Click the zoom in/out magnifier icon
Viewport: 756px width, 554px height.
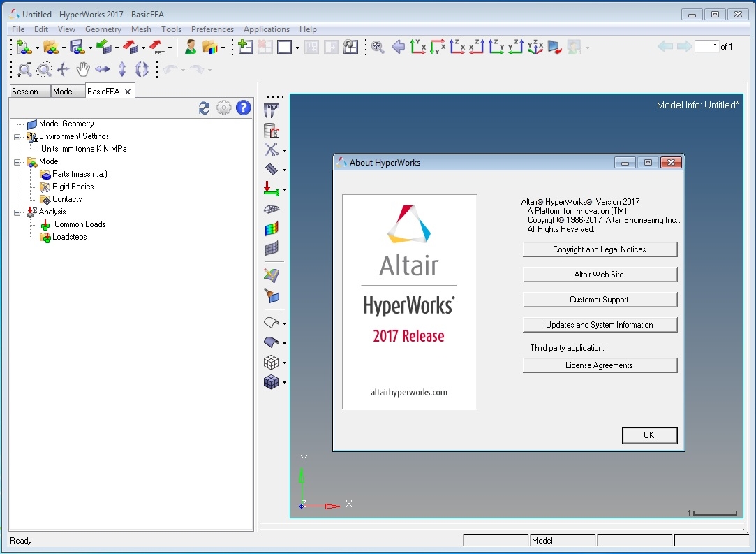(24, 69)
